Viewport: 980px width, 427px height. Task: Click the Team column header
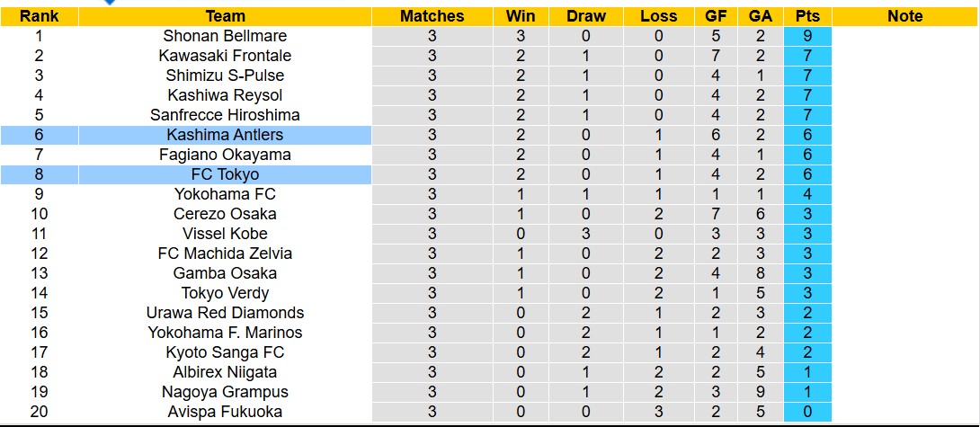tap(225, 16)
